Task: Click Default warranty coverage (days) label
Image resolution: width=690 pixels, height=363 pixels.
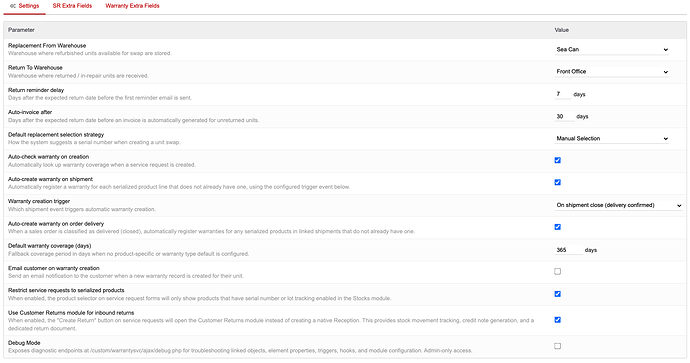Action: 50,246
